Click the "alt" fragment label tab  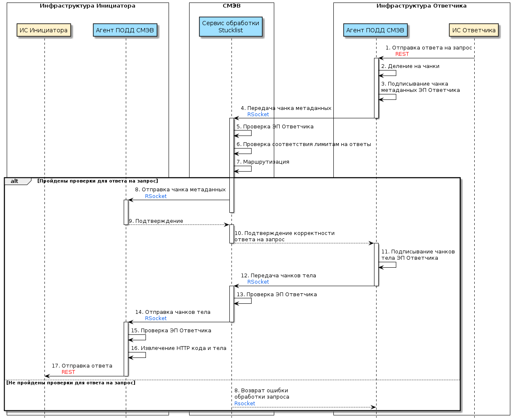click(15, 181)
